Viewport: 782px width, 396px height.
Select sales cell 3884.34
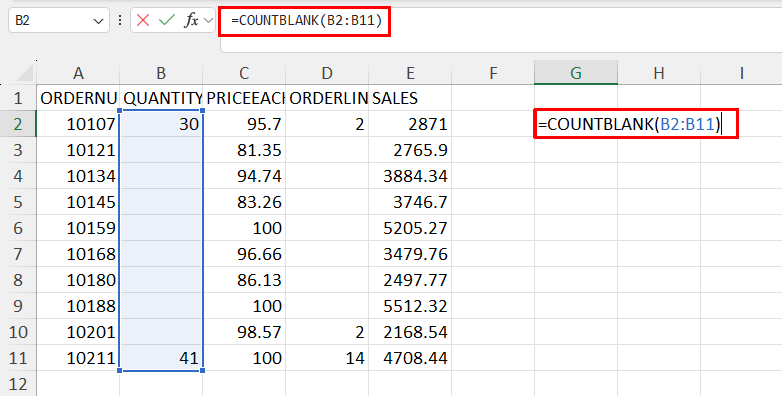tap(410, 176)
